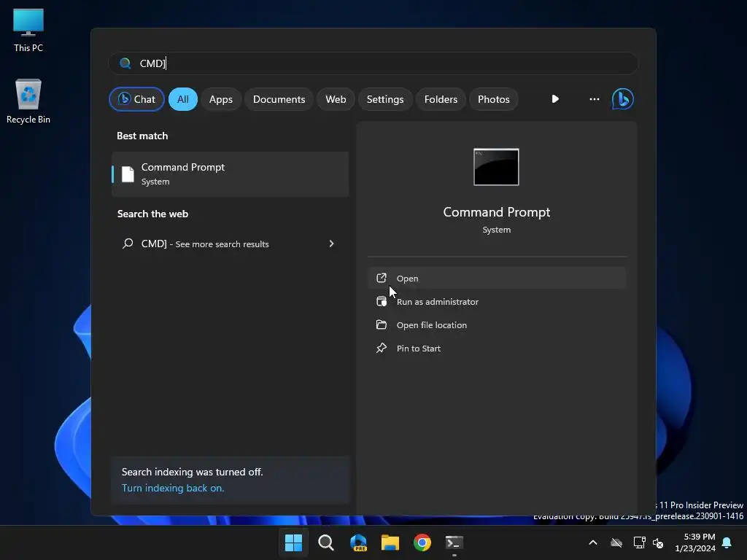Click Open file location
Screen dimensions: 747x560
point(496,324)
